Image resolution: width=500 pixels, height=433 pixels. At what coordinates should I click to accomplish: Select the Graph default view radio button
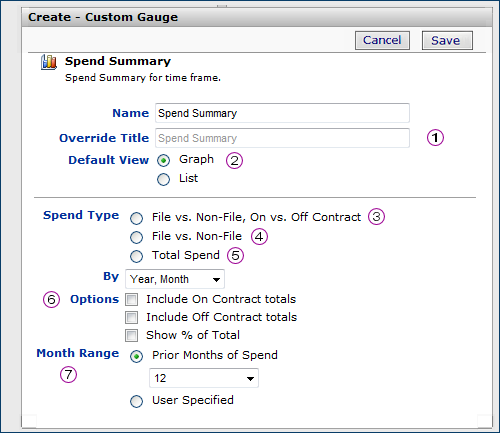point(163,161)
